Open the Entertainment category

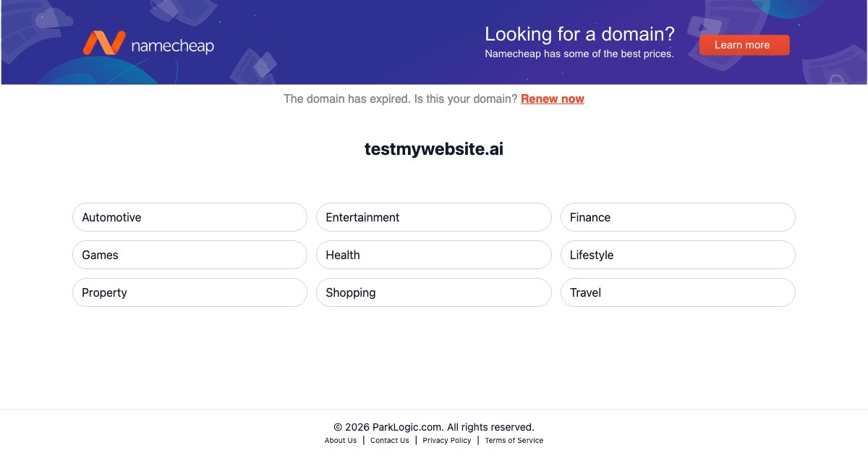434,217
